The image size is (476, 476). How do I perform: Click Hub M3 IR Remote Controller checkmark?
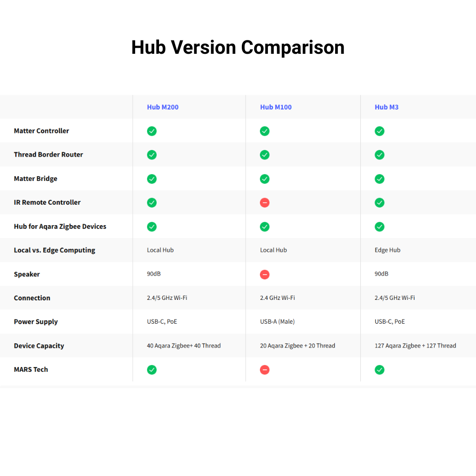pos(379,203)
